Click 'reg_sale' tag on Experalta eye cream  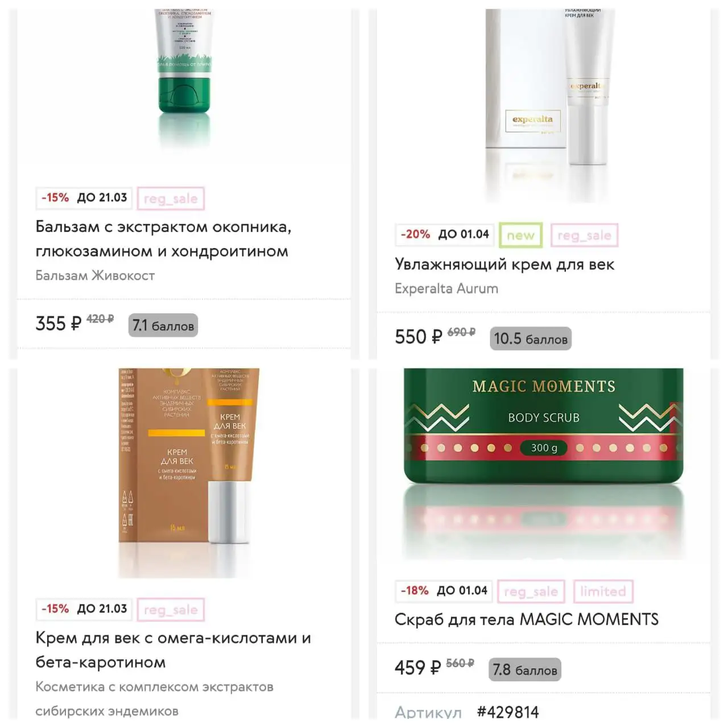[x=584, y=235]
